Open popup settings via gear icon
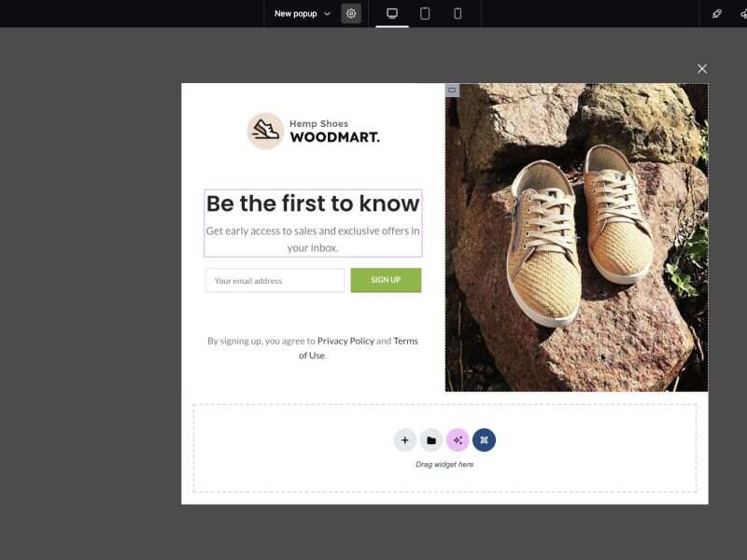Screen dimensions: 747x560 coord(351,14)
